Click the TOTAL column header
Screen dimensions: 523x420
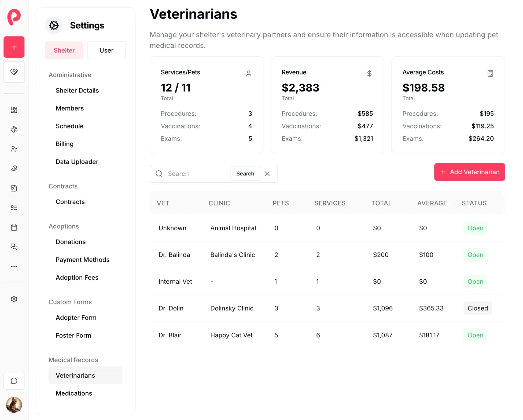(x=381, y=203)
